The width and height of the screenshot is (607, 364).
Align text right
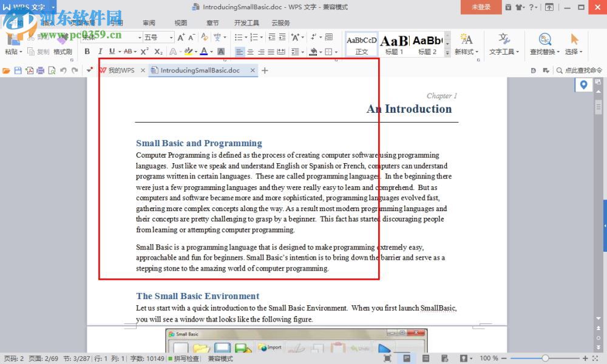[x=261, y=52]
